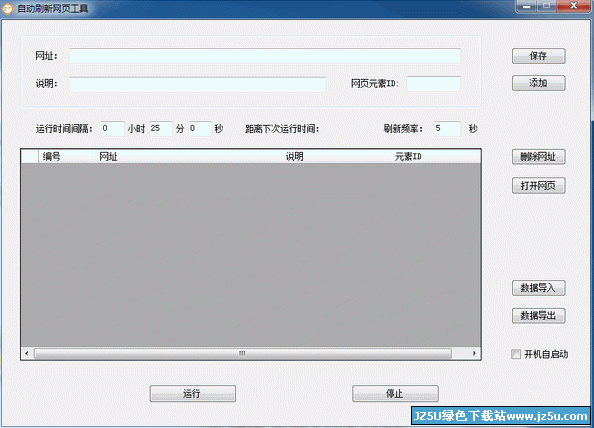Sort by 编号 column header
This screenshot has height=428, width=594.
[x=52, y=156]
